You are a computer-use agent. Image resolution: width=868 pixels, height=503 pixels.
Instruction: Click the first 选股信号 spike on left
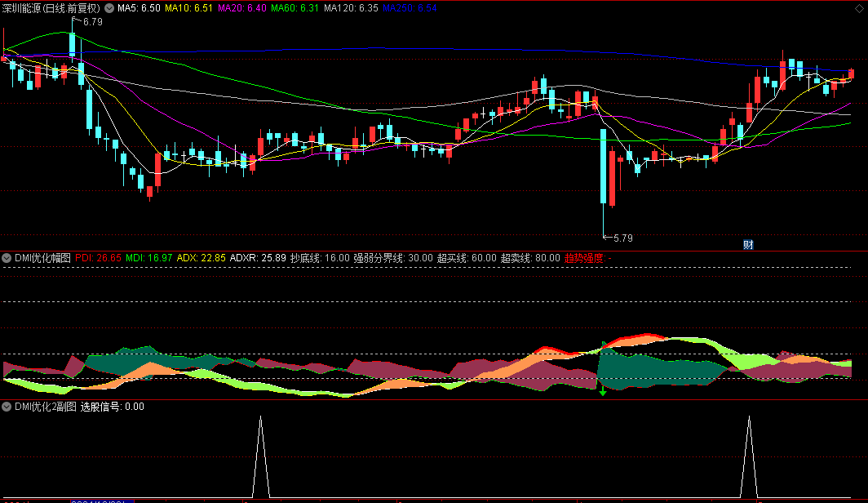coord(261,457)
